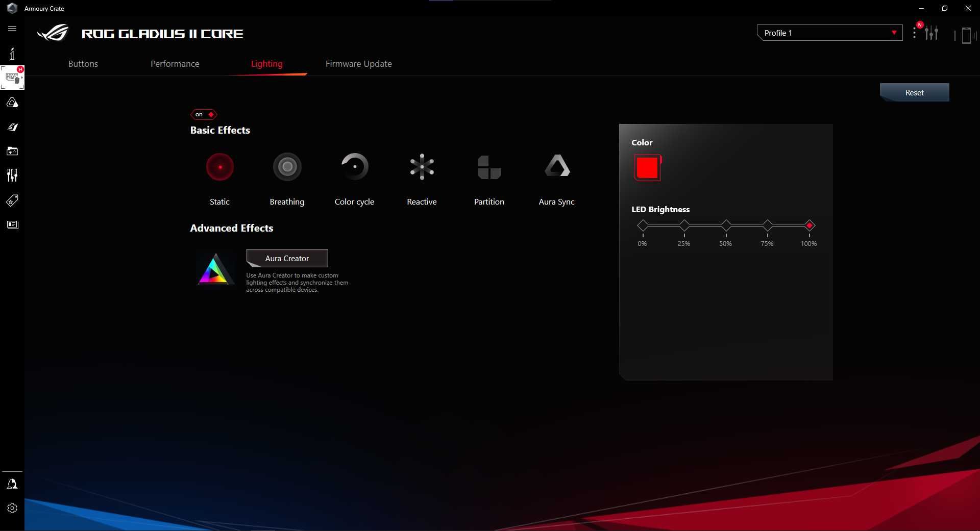
Task: Open Aura Sync triangle icon in sidebar
Action: 12,103
